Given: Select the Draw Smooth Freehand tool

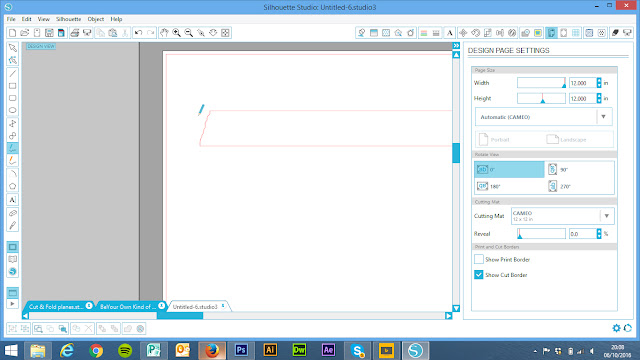Looking at the screenshot, I should 13,160.
